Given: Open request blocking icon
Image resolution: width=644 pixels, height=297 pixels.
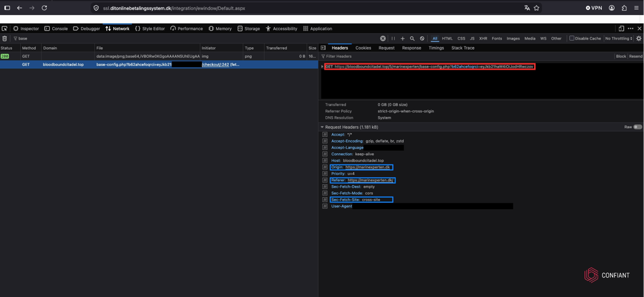Looking at the screenshot, I should 422,38.
